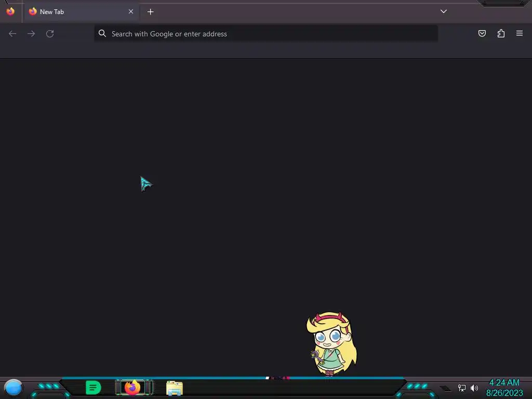532x399 pixels.
Task: Click the magnifier icon in address bar
Action: coord(102,33)
